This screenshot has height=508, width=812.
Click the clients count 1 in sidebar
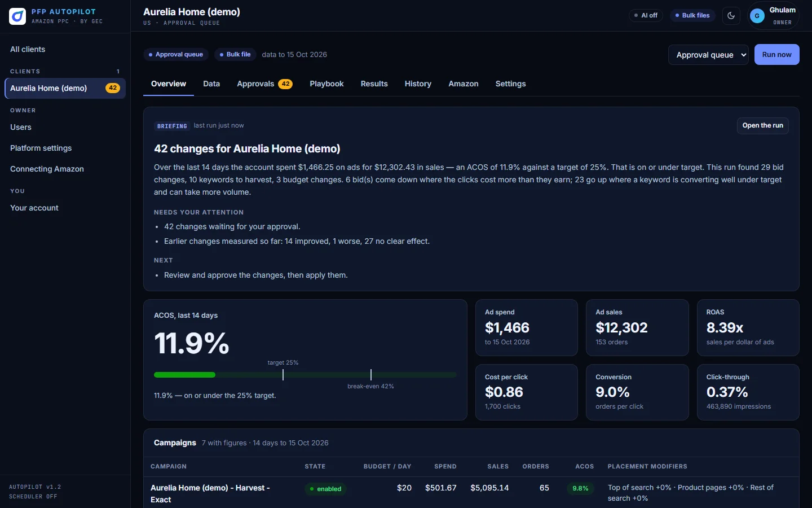tap(118, 72)
